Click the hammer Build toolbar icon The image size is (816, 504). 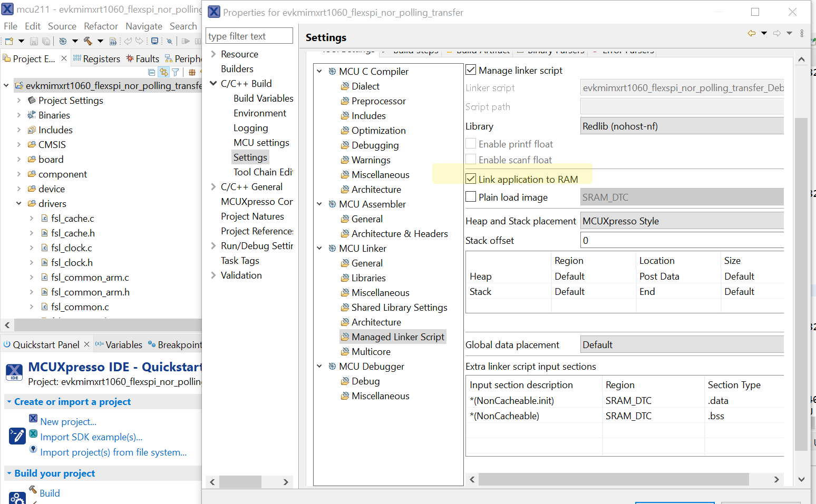click(x=88, y=41)
